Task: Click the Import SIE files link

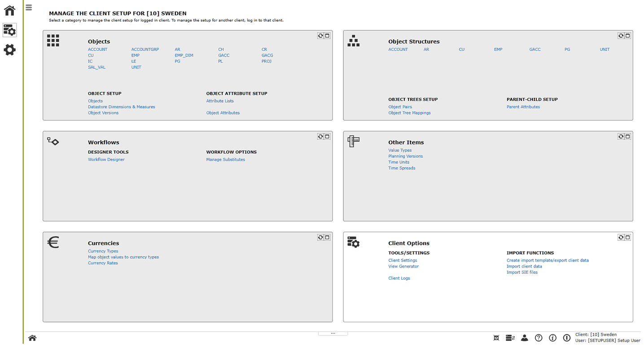Action: pyautogui.click(x=522, y=272)
